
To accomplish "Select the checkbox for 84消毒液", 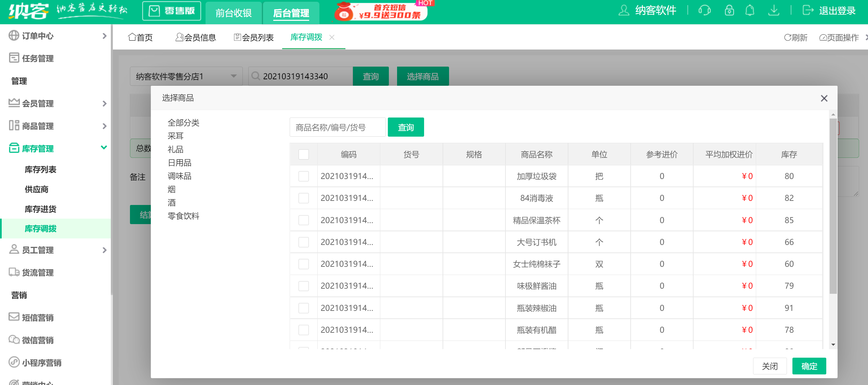I will (304, 198).
